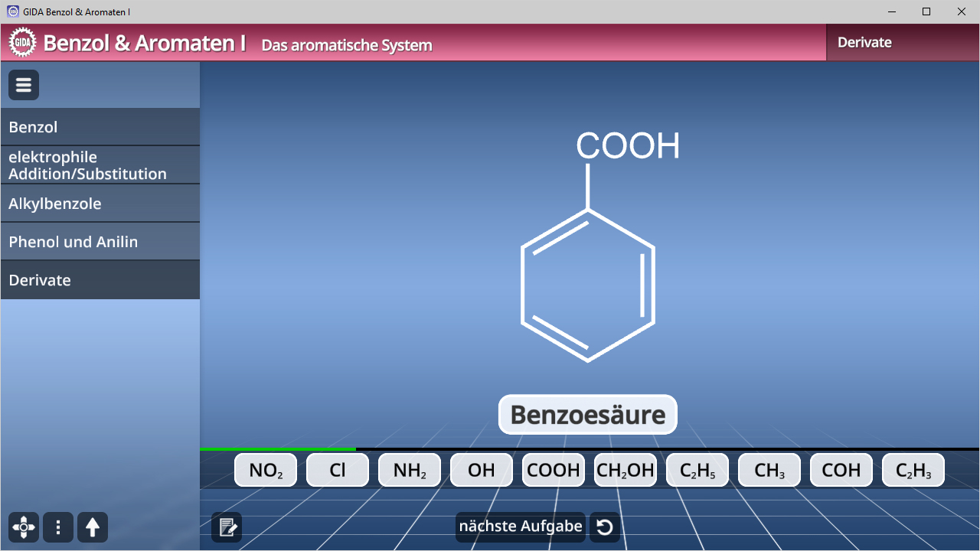Click the green progress bar

tap(278, 449)
